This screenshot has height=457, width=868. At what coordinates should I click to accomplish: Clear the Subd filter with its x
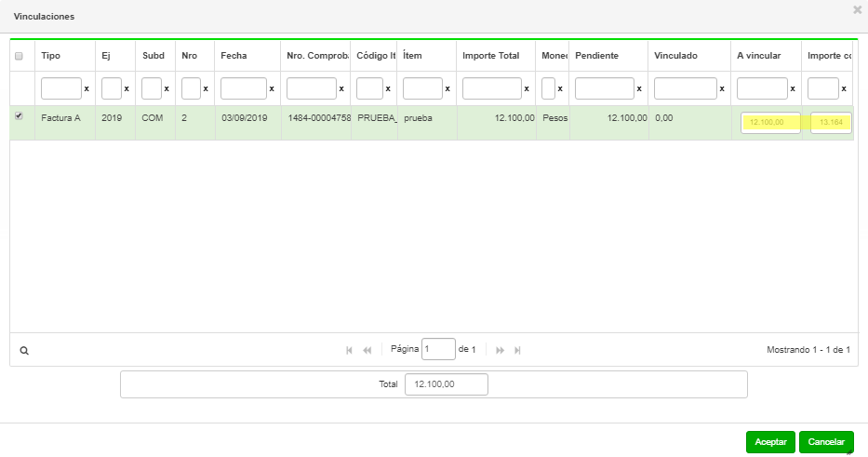coord(167,88)
